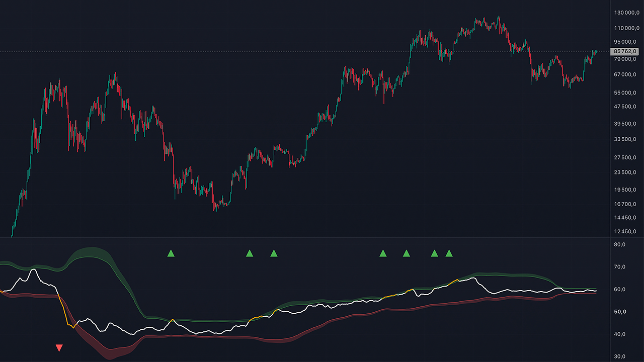This screenshot has height=362, width=644.
Task: Pick the 23 500,0 price axis label
Action: [x=626, y=172]
